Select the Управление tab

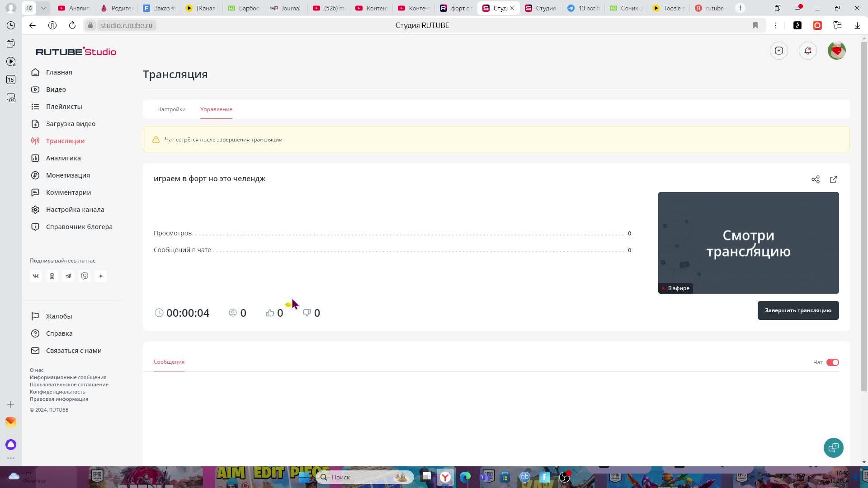coord(216,109)
